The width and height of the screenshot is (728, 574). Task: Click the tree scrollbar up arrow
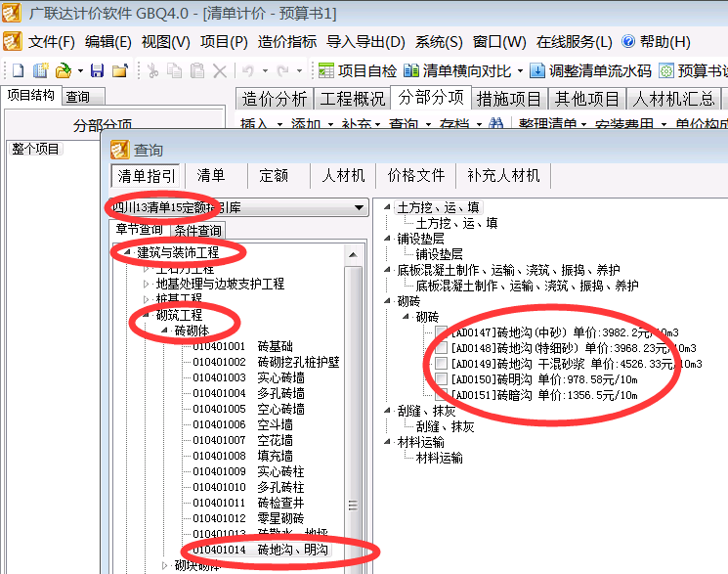click(354, 254)
